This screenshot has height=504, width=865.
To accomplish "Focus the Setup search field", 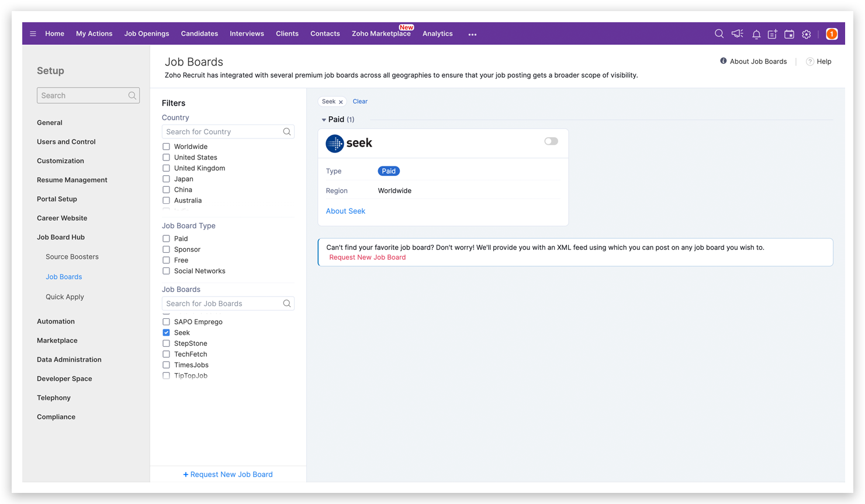I will (88, 95).
